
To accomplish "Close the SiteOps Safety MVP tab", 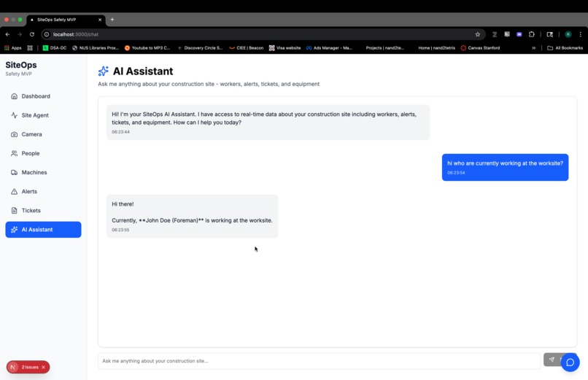I will (100, 20).
